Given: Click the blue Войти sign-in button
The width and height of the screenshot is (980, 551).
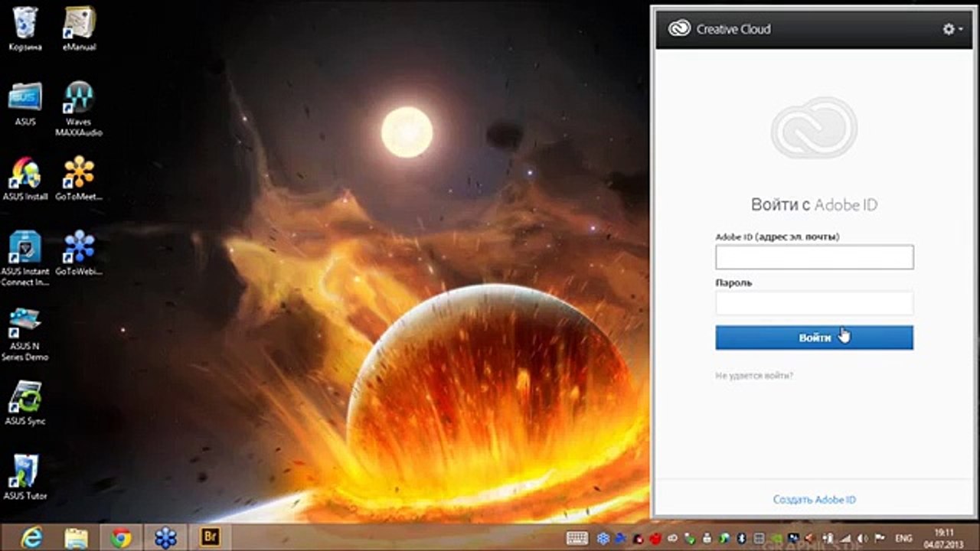Looking at the screenshot, I should 814,337.
